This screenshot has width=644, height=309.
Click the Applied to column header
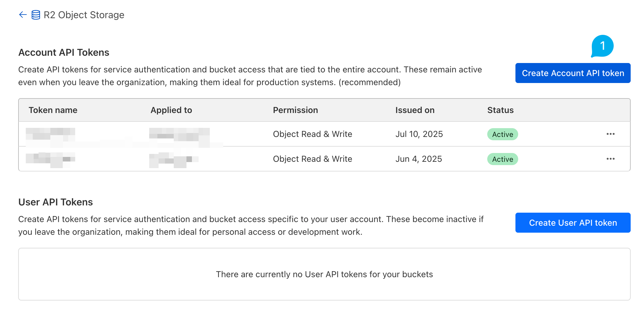tap(171, 110)
